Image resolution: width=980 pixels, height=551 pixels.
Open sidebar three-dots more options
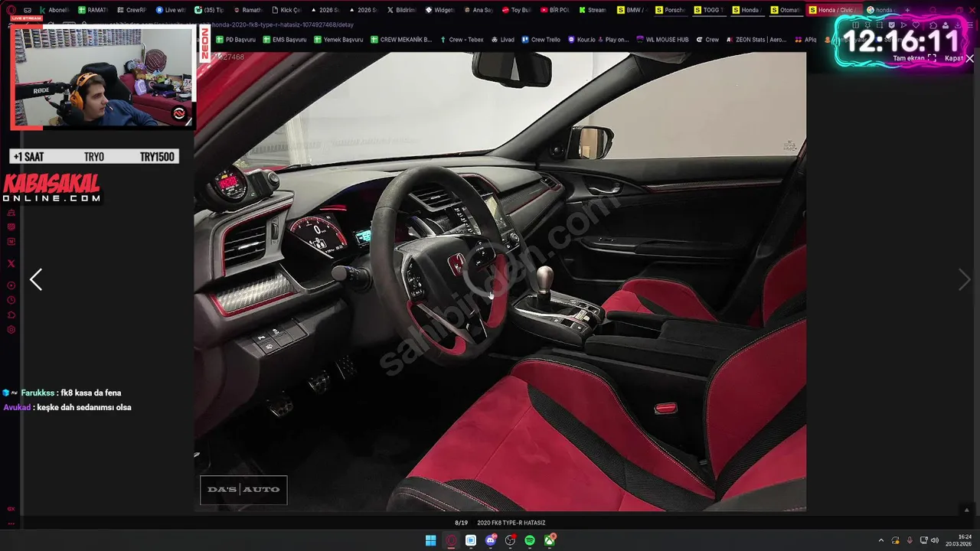(x=11, y=523)
